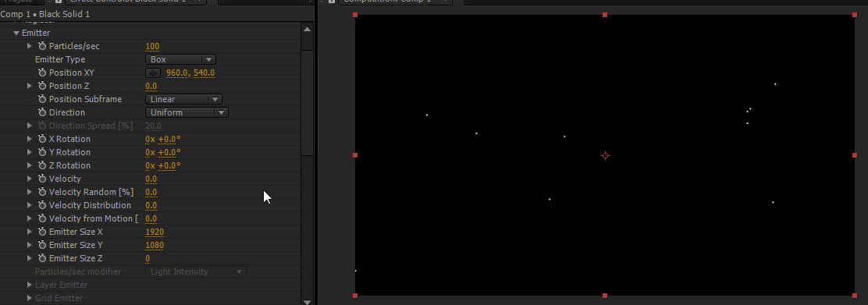Toggle the Position Subframe stopwatch
Screen dimensions: 868x305
(x=42, y=99)
